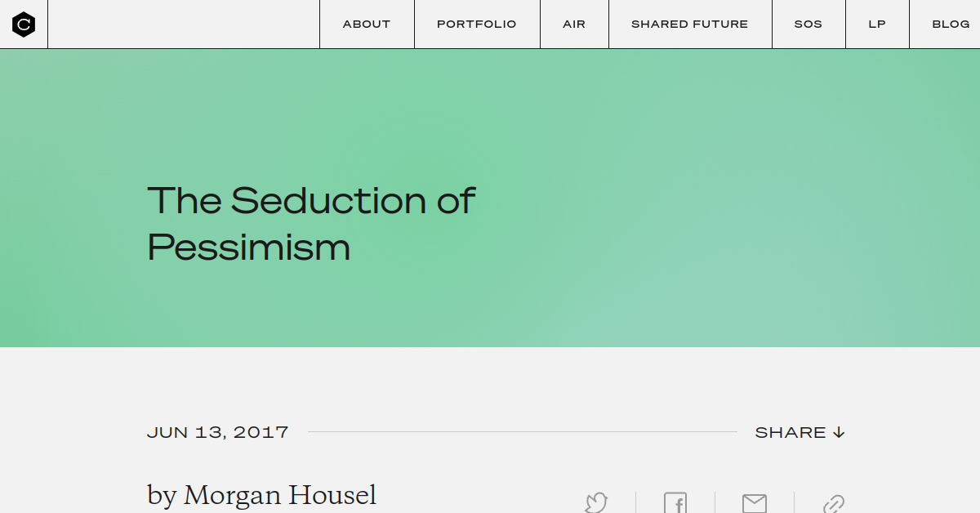Click the down arrow beside SHARE

coord(839,432)
